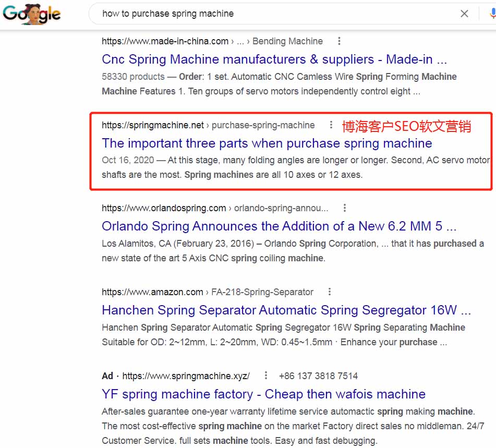
Task: Click the www.springmachine.xyz ad URL
Action: [186, 376]
